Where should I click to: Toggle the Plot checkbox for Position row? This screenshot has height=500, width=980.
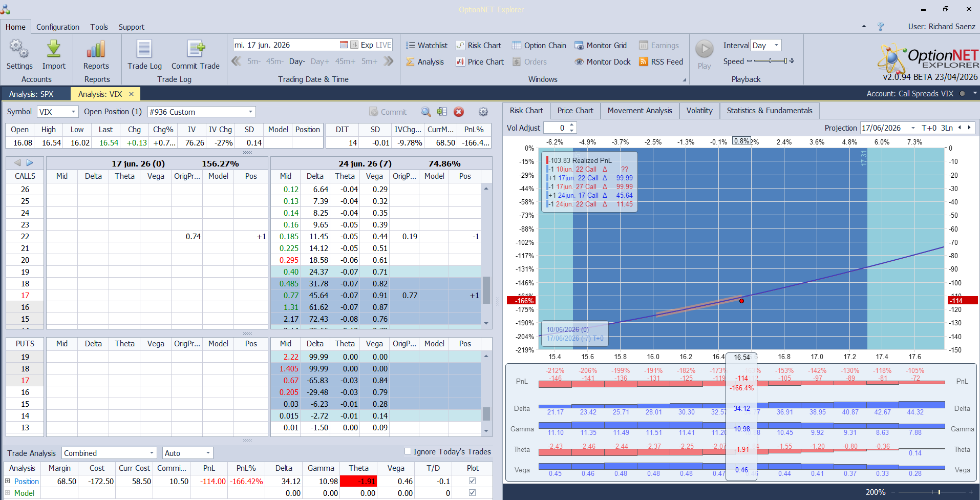472,481
